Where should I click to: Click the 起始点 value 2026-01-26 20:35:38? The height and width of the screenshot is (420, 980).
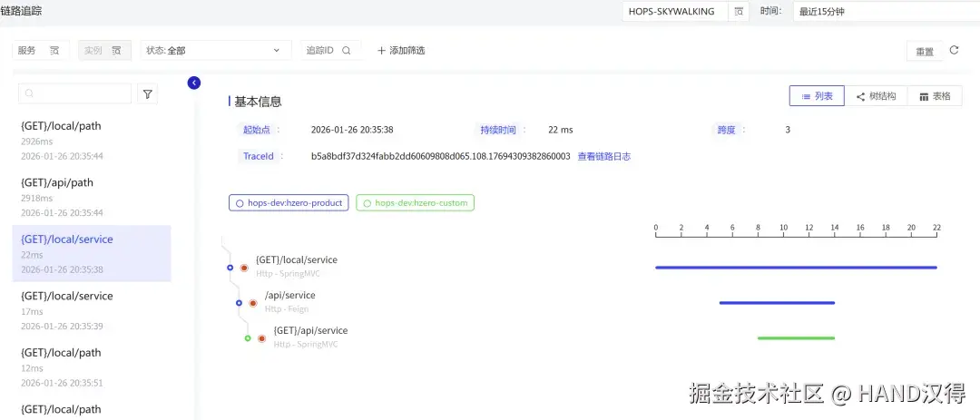click(352, 130)
